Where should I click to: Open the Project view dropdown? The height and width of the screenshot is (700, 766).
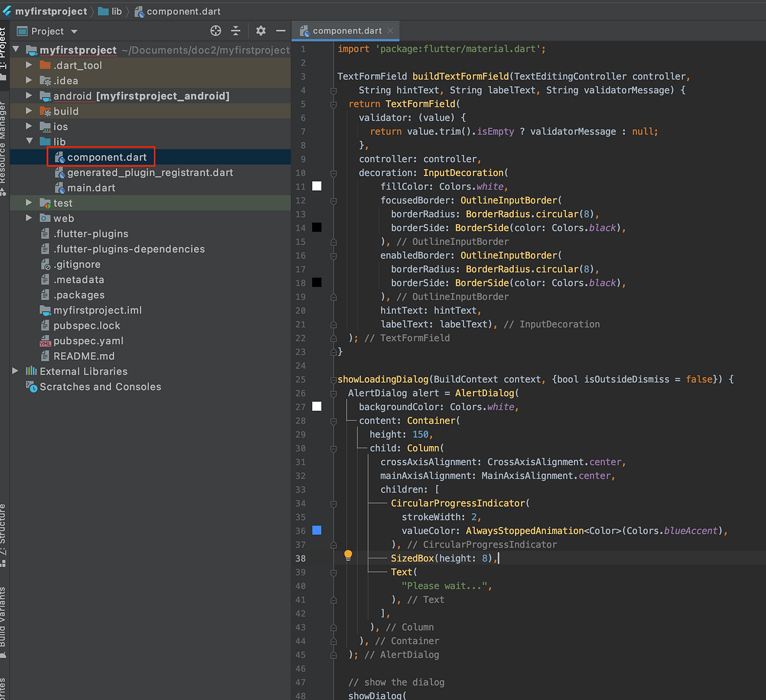click(74, 31)
